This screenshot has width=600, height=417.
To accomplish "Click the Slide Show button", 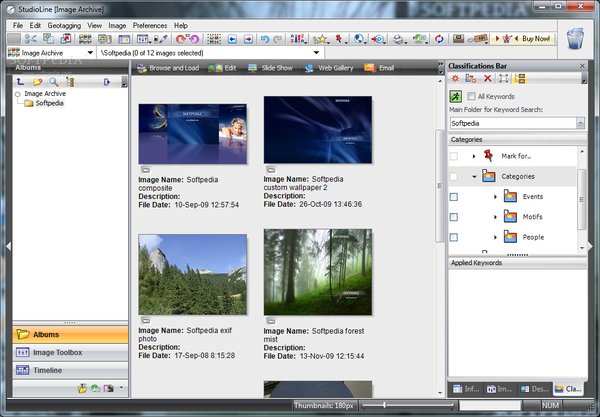I will (x=271, y=68).
